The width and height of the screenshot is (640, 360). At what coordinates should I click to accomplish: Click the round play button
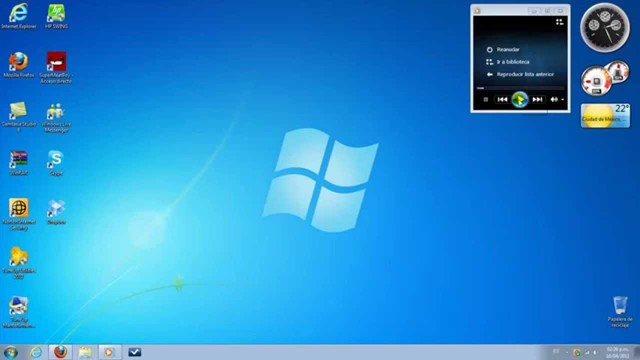pyautogui.click(x=520, y=100)
